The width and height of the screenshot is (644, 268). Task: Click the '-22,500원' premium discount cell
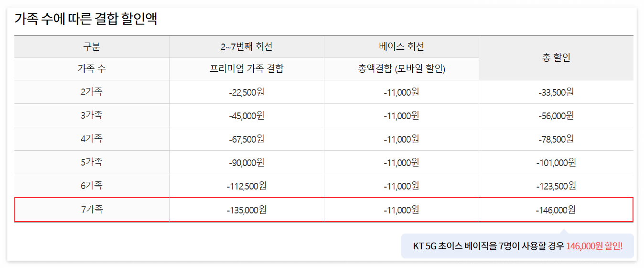pos(247,92)
